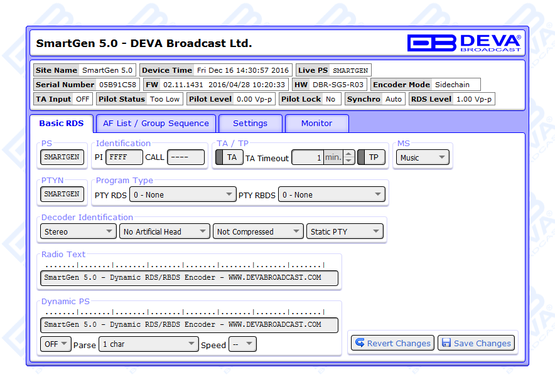Expand the Static PTY dropdown
This screenshot has width=555, height=392.
pyautogui.click(x=345, y=231)
